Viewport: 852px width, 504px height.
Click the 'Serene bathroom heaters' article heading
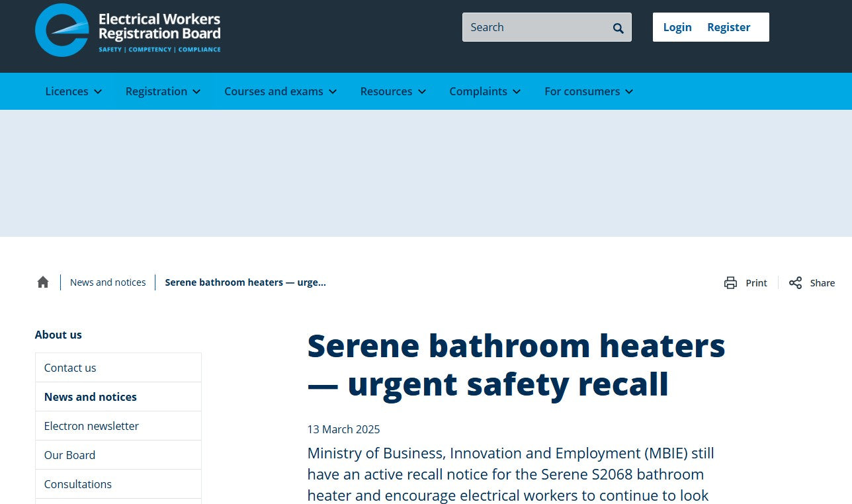pyautogui.click(x=517, y=364)
